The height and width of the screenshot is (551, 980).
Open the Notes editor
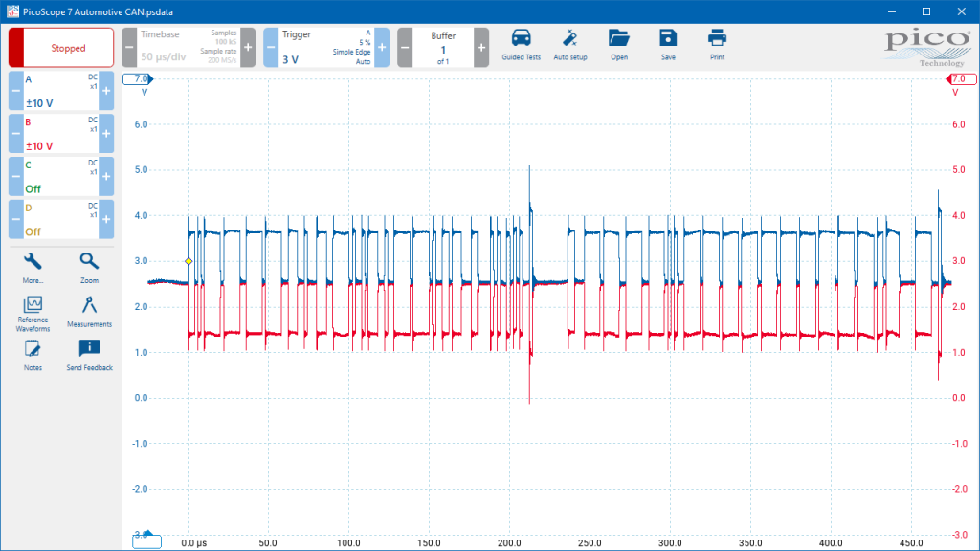(x=33, y=356)
